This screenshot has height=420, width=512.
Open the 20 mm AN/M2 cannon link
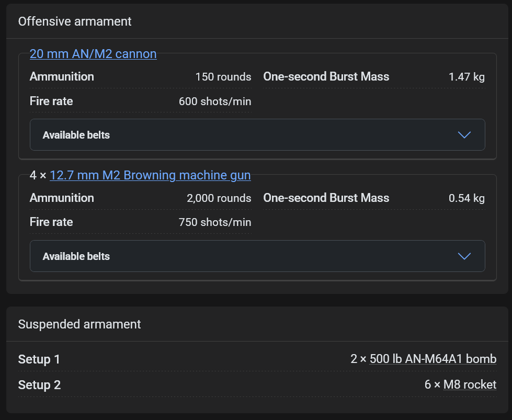click(93, 54)
